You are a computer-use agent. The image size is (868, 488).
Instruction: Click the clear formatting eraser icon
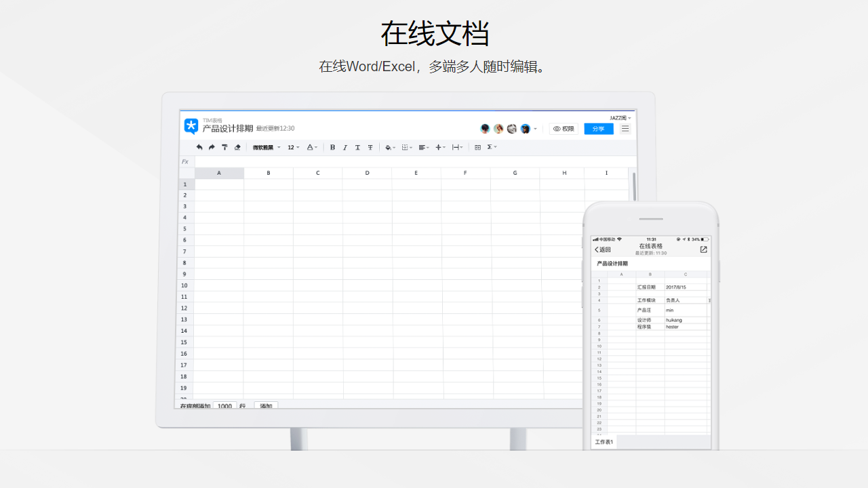click(x=237, y=147)
